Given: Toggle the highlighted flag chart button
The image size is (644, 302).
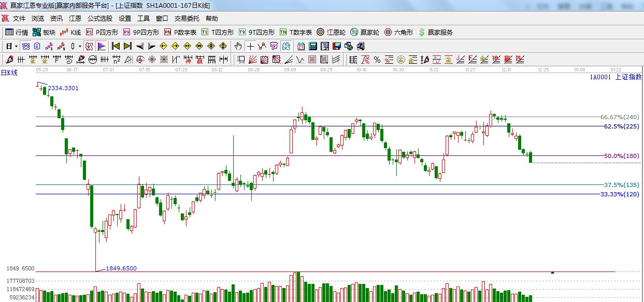Looking at the screenshot, I should [101, 46].
